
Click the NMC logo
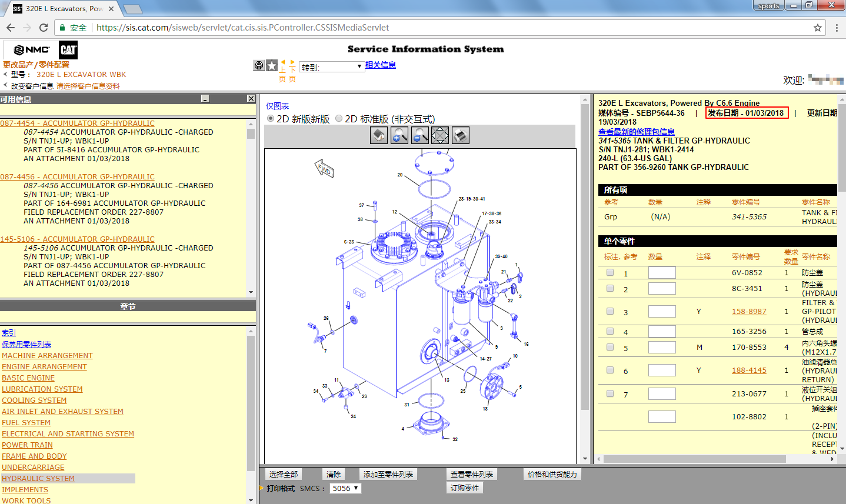(32, 50)
